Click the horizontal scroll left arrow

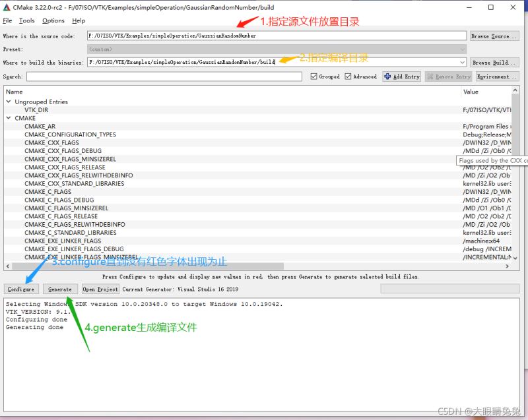click(7, 266)
